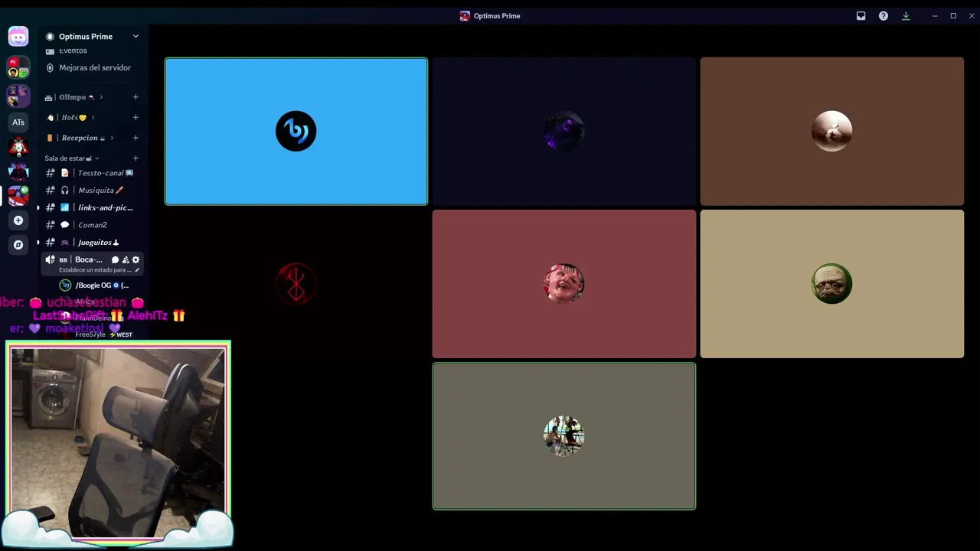This screenshot has width=980, height=551.
Task: Open the Jueguitos text channel
Action: [x=92, y=243]
